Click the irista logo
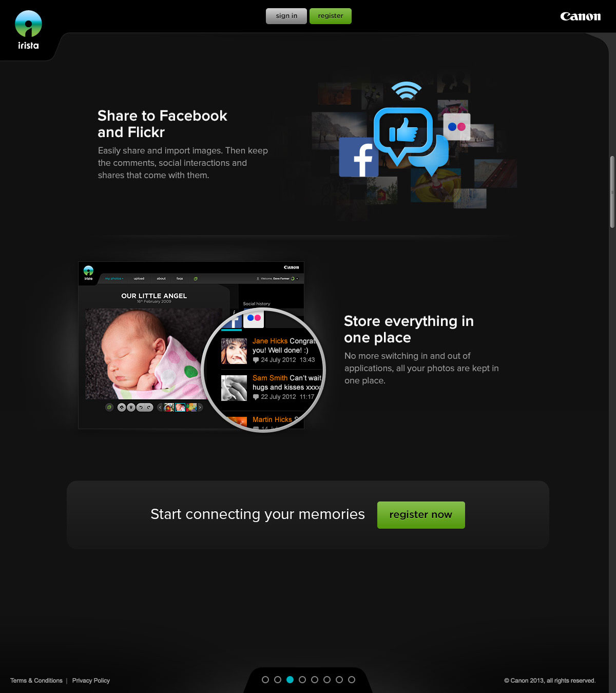 (28, 30)
